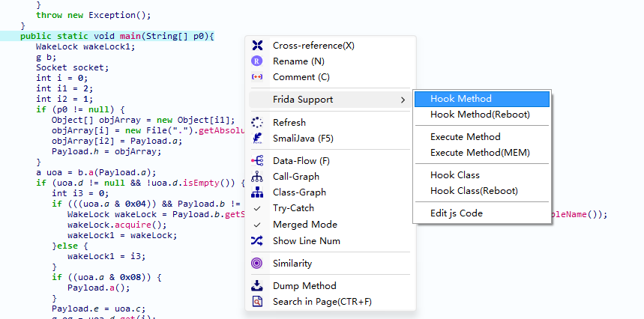Click the Data-Flow icon
Viewport: 644px width, 319px height.
point(258,161)
